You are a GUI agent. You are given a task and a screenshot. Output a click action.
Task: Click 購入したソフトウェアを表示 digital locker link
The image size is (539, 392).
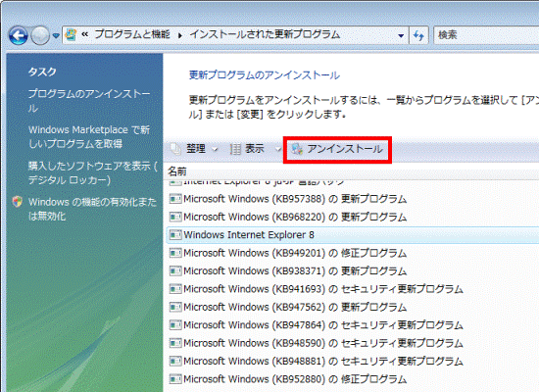click(92, 172)
